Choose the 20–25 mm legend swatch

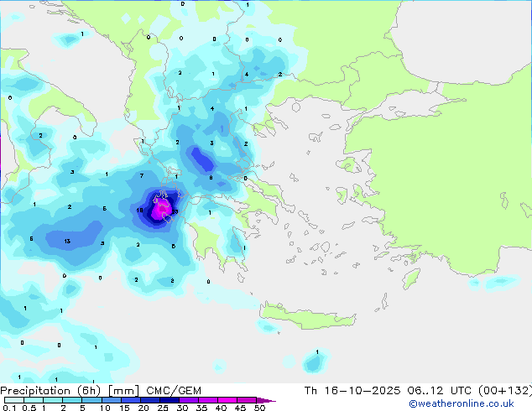click(150, 400)
